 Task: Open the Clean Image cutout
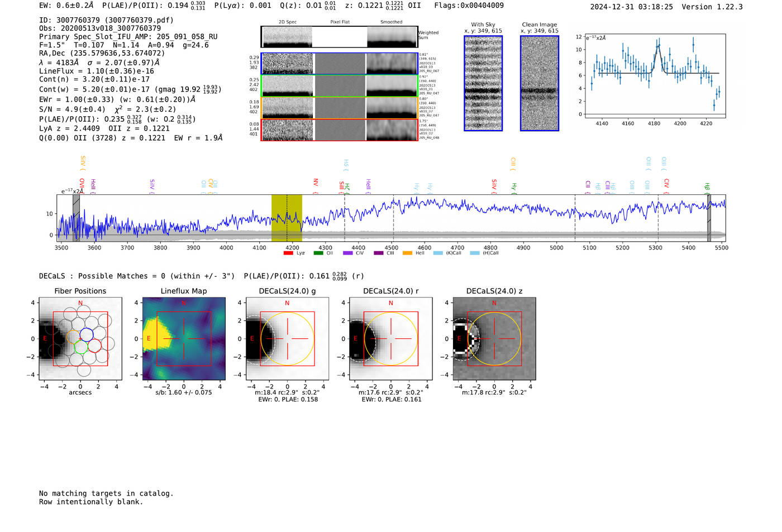point(540,83)
